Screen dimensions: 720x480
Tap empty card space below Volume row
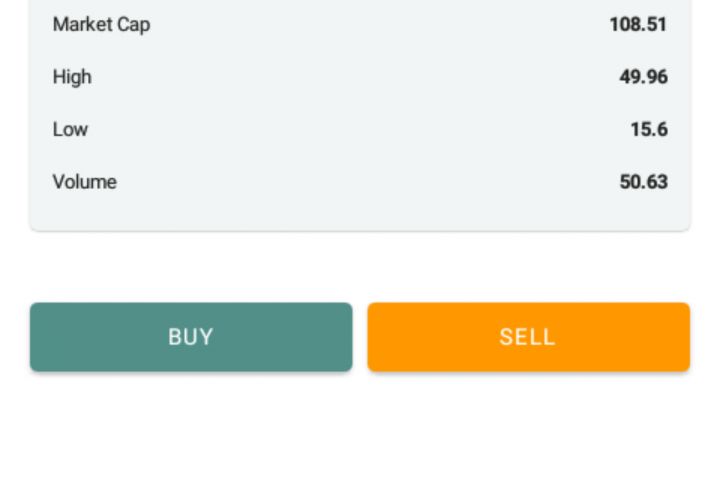(x=360, y=212)
